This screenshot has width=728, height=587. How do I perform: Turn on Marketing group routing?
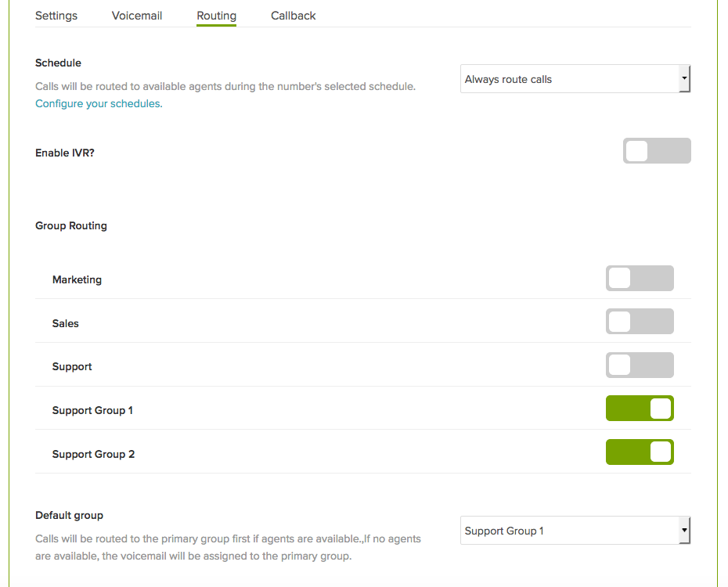tap(639, 279)
